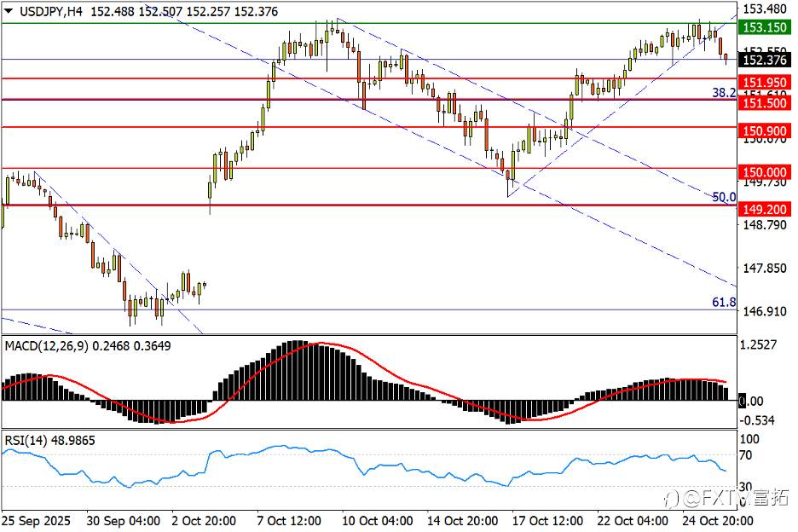The image size is (798, 532).
Task: Click the 2 Oct 20:00 time axis label
Action: 204,521
